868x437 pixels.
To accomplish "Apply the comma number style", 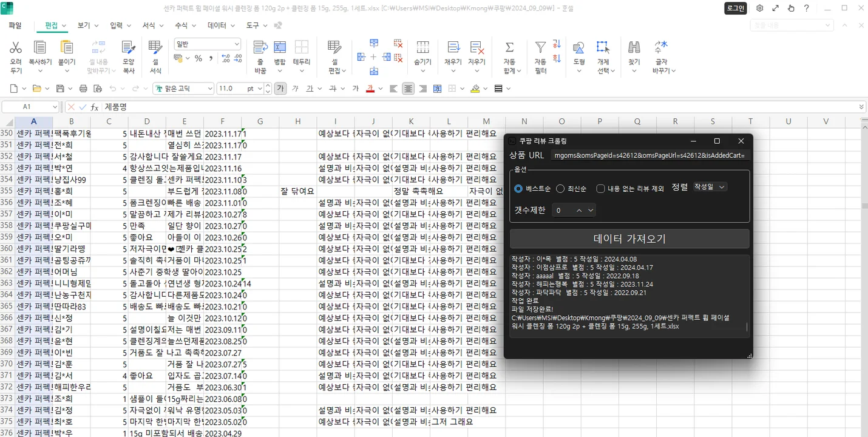I will point(211,58).
